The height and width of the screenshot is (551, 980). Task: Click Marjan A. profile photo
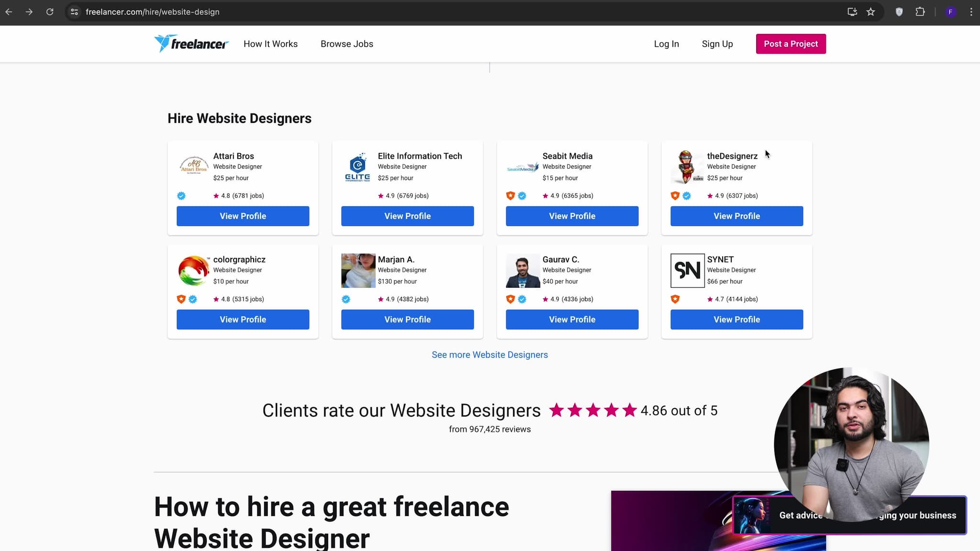coord(358,271)
